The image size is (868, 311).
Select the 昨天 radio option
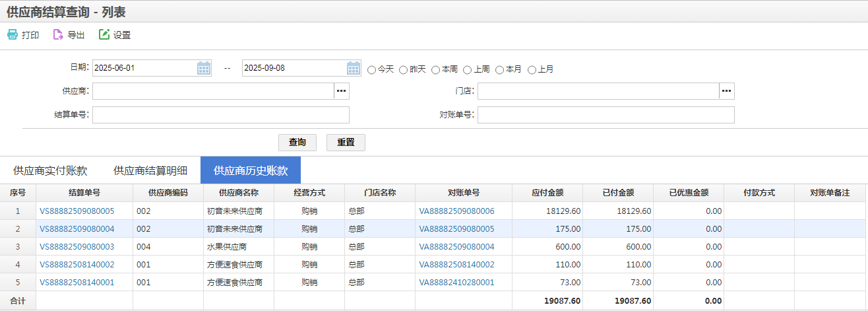pos(404,69)
